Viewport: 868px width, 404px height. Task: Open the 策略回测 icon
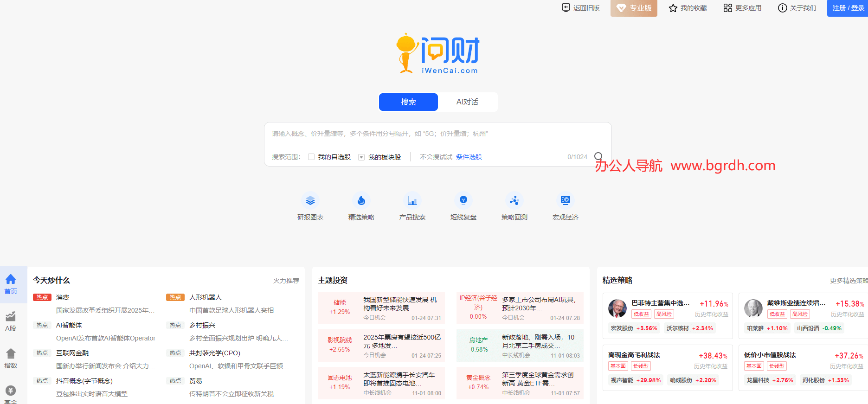[514, 200]
